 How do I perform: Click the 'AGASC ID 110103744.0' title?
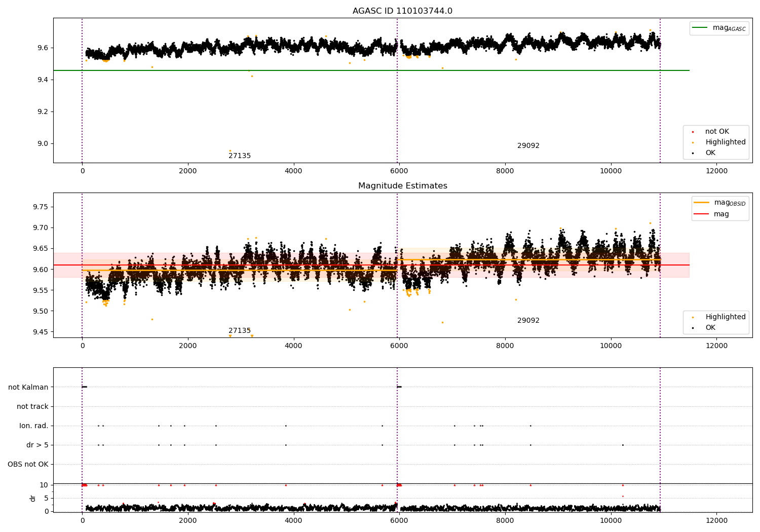coord(402,11)
